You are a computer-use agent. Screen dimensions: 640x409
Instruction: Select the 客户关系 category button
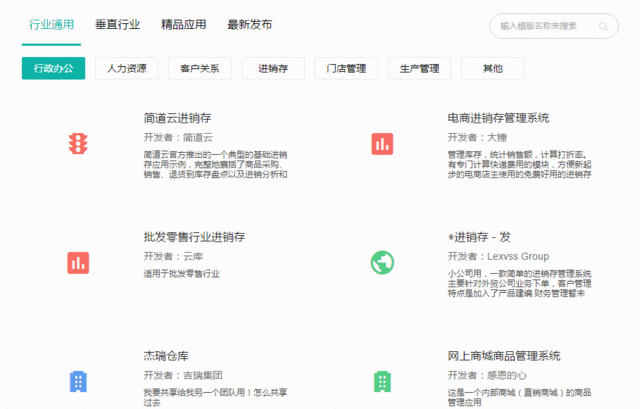click(200, 68)
